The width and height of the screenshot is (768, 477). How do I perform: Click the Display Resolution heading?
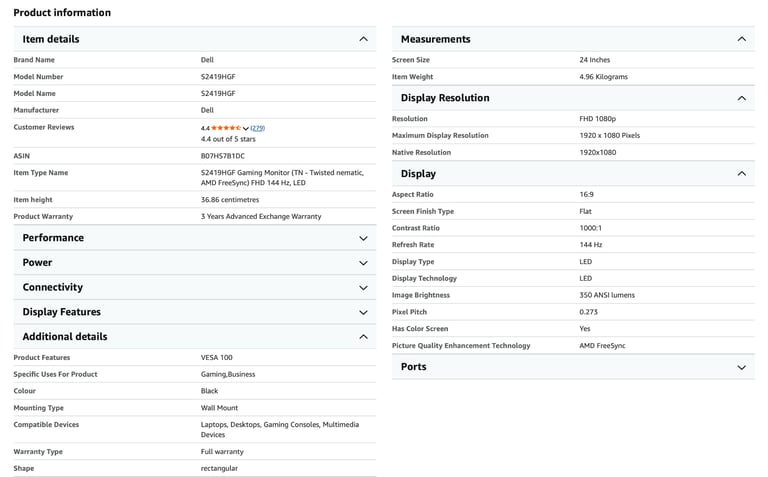pyautogui.click(x=445, y=98)
